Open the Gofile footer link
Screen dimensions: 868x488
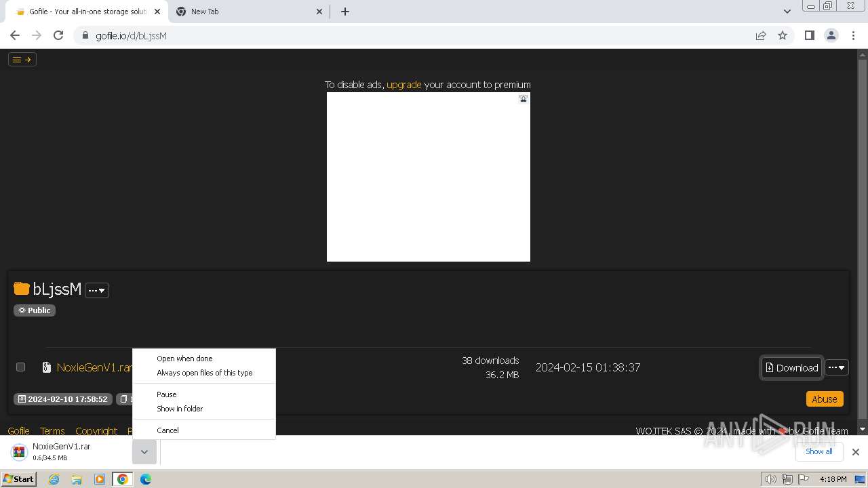[18, 430]
